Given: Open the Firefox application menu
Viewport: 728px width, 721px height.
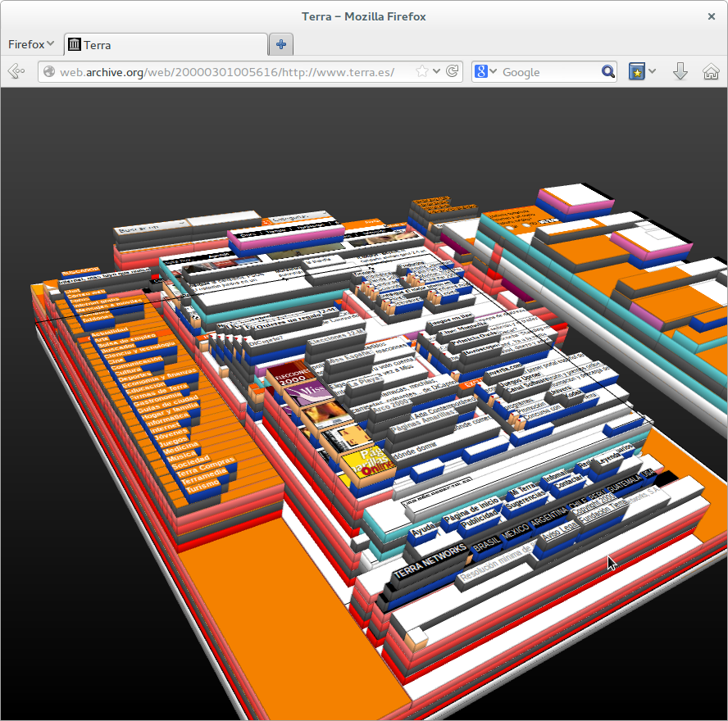Looking at the screenshot, I should pyautogui.click(x=31, y=44).
